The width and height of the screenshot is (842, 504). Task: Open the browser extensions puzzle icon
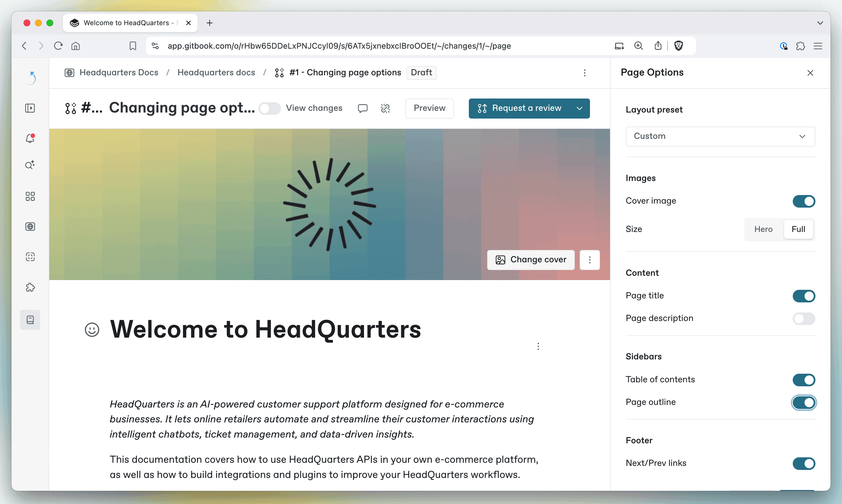(800, 46)
